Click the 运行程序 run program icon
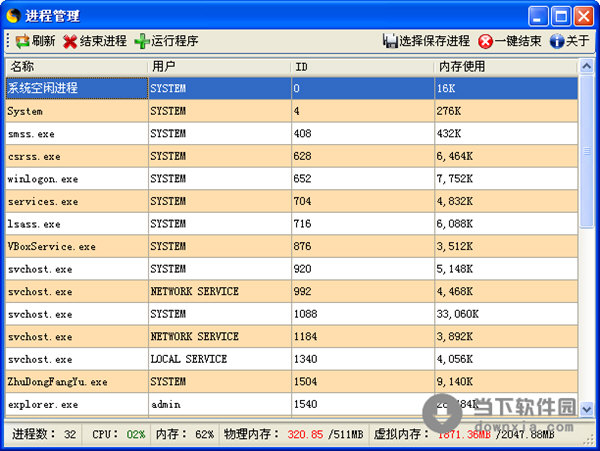Image resolution: width=600 pixels, height=451 pixels. pos(142,41)
